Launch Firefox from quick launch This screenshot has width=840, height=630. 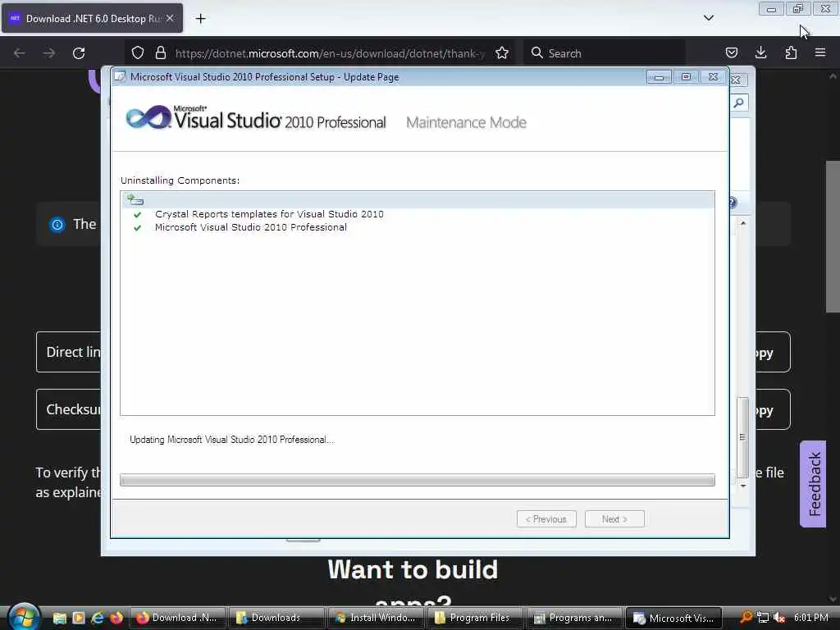coord(116,618)
